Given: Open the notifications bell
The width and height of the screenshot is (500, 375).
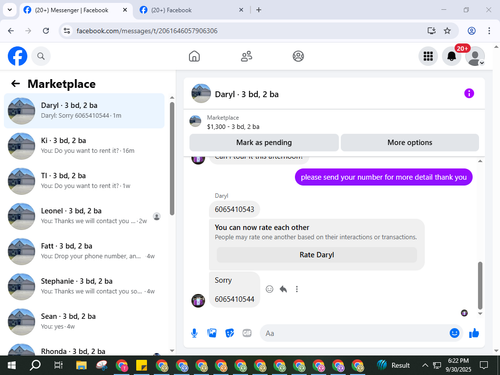Looking at the screenshot, I should [451, 56].
